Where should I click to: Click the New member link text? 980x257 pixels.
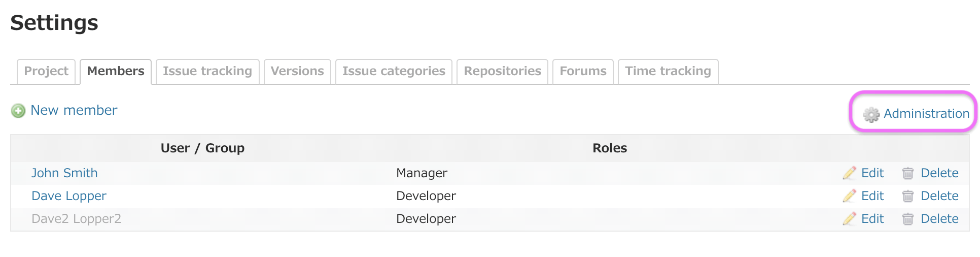pos(74,110)
